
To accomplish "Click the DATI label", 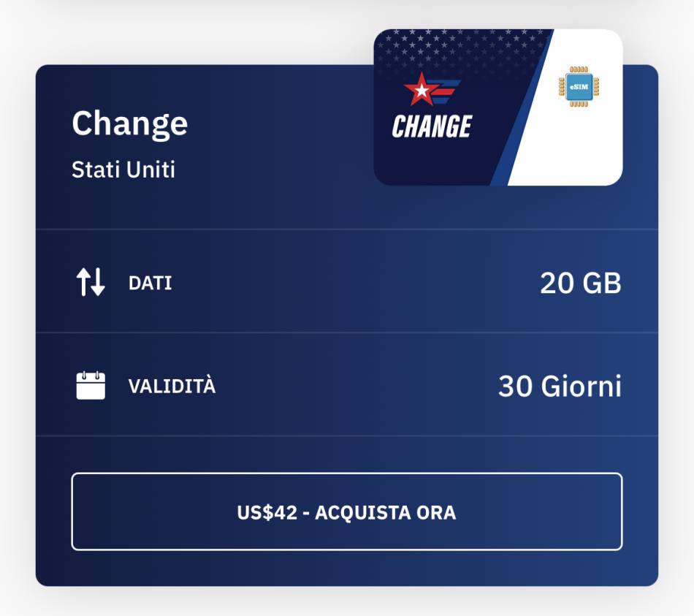I will (x=150, y=283).
